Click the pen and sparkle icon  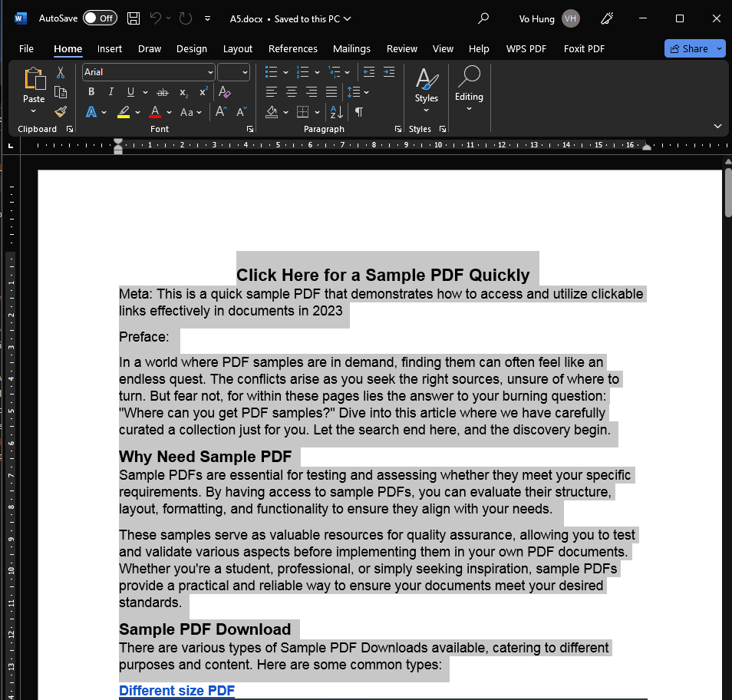607,18
